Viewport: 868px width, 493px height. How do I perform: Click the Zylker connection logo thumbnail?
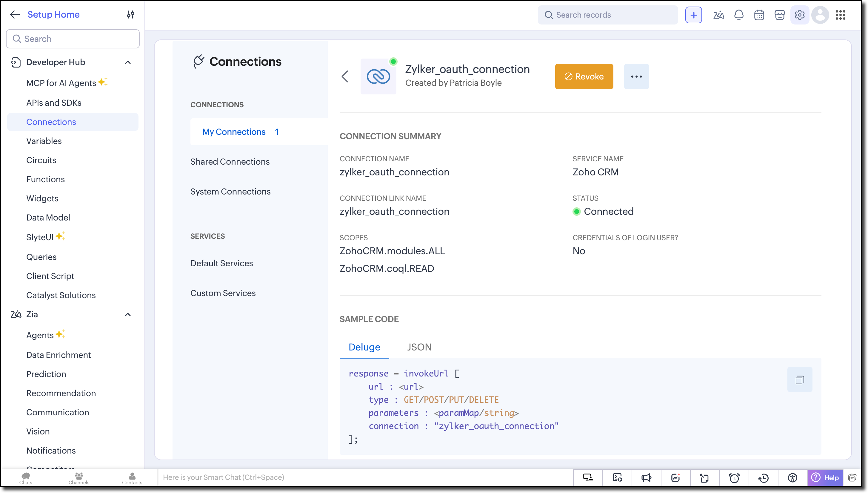click(x=378, y=76)
